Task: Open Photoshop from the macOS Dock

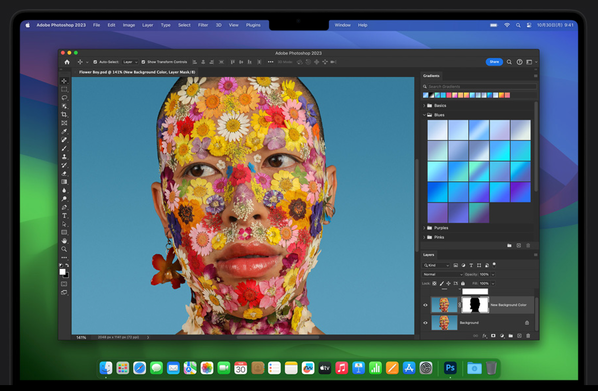Action: (x=450, y=368)
